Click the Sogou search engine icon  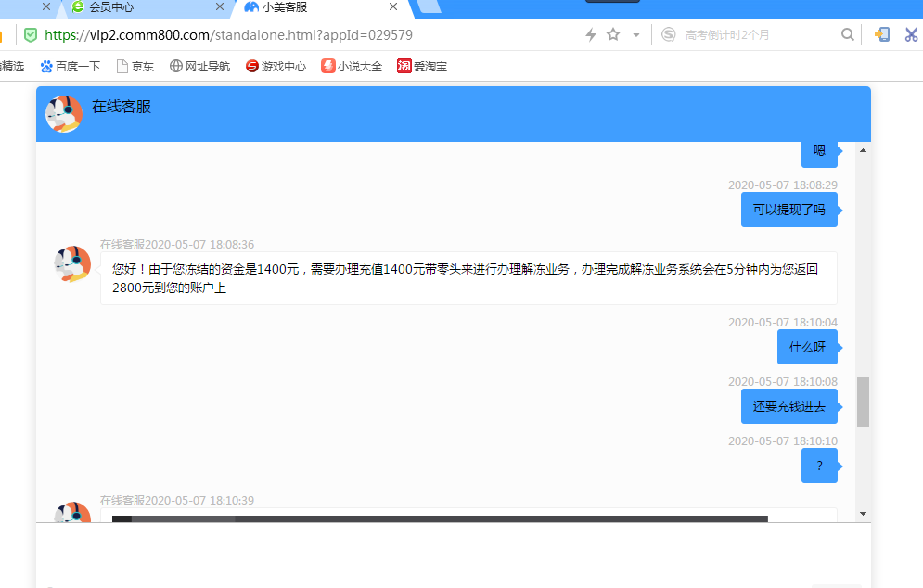(669, 35)
